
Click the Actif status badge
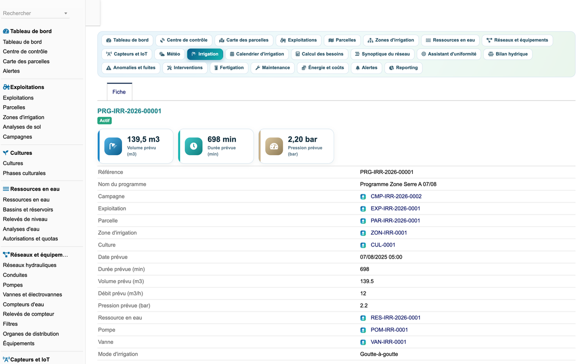pyautogui.click(x=104, y=121)
